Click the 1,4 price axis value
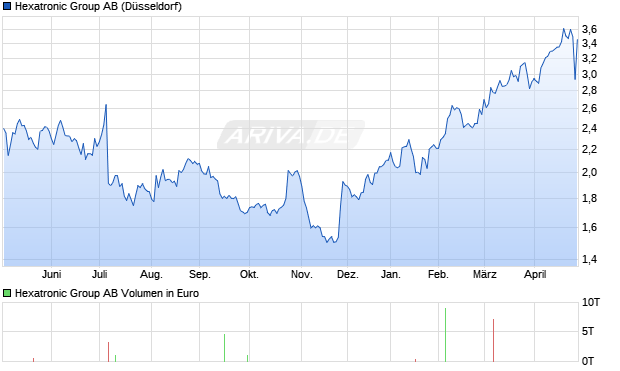Viewport: 620px width, 371px height. 589,259
